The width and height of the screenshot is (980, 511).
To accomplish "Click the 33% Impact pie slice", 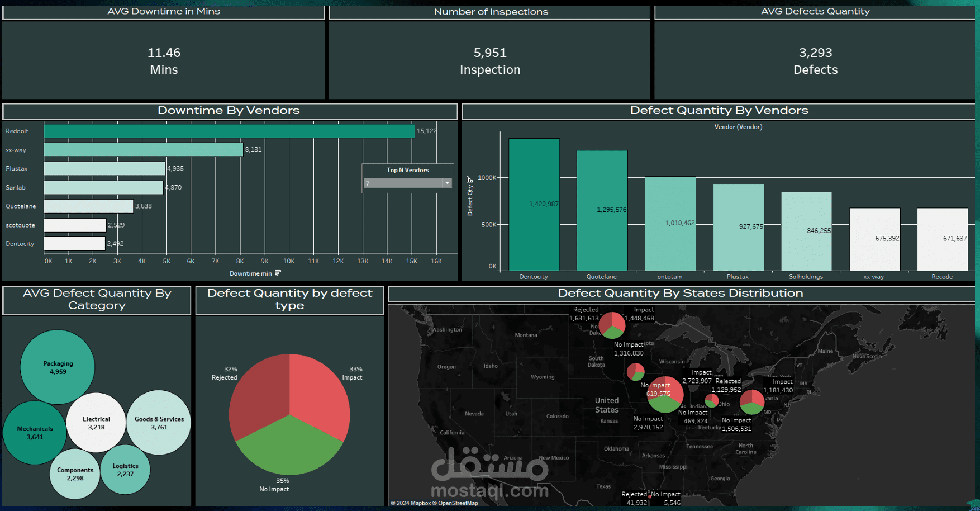I will (x=318, y=394).
